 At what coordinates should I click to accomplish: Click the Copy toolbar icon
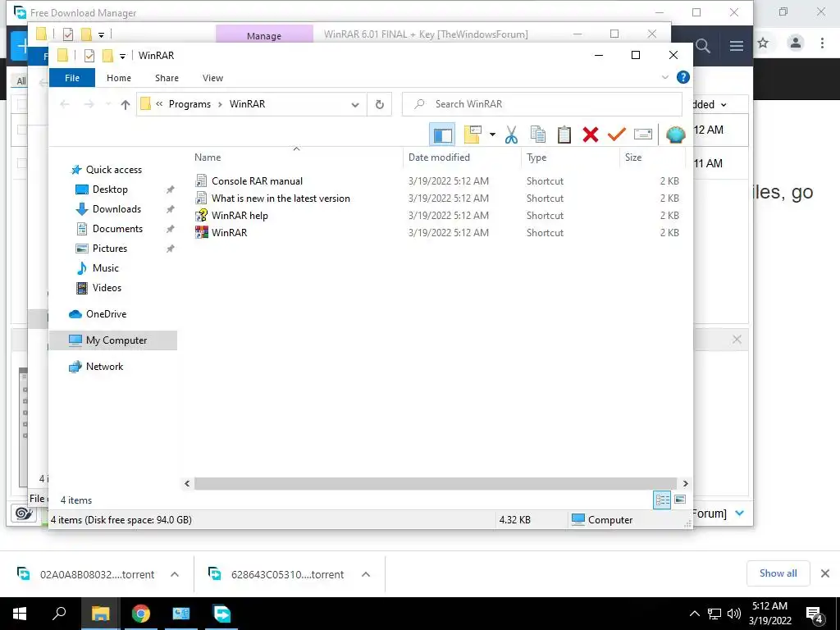538,135
